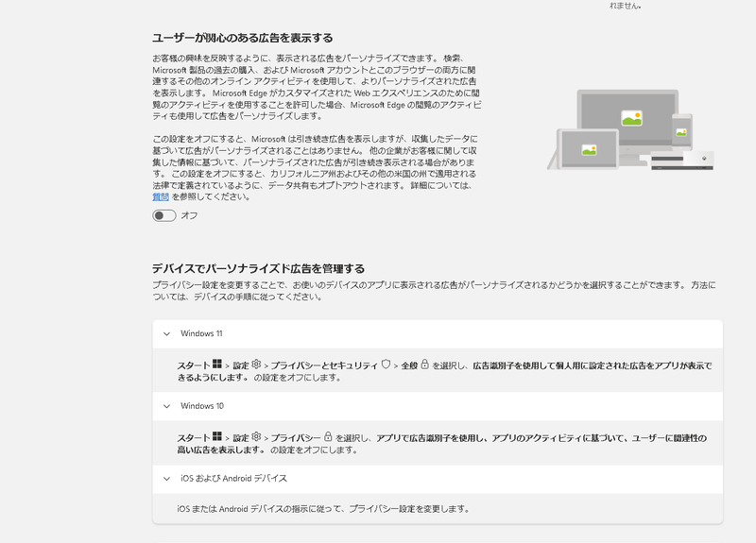Click the Windows 10 accordion header text
The height and width of the screenshot is (543, 756).
pos(202,406)
